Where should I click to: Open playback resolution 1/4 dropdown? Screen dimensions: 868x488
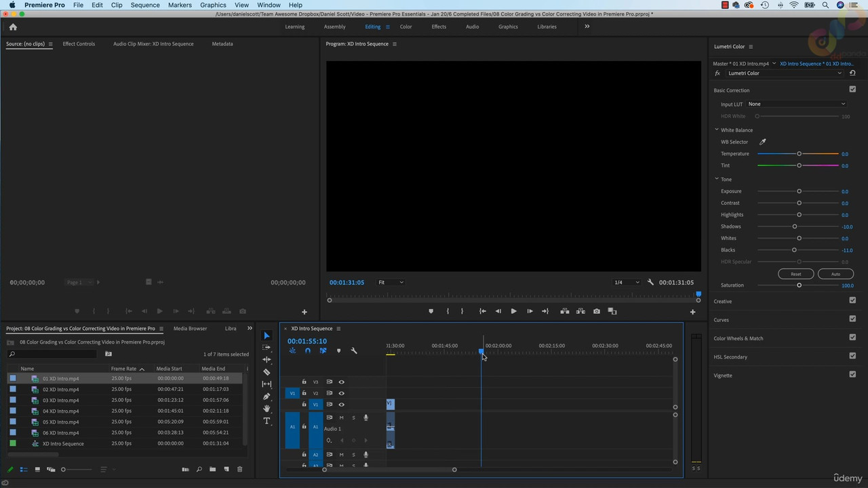pyautogui.click(x=627, y=283)
